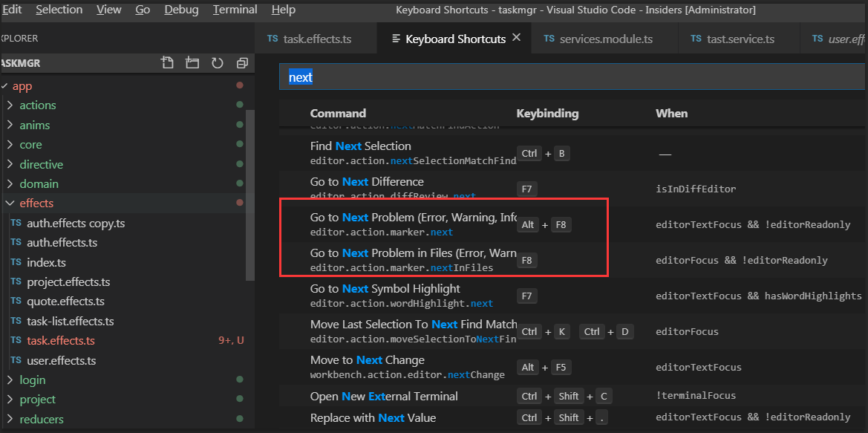This screenshot has width=868, height=433.
Task: Refresh the explorer with the refresh icon
Action: tap(217, 63)
